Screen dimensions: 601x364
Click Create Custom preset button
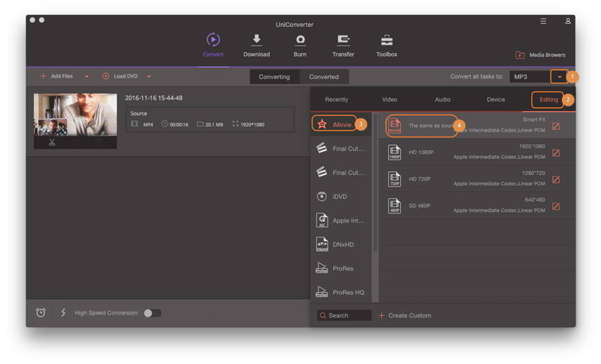pyautogui.click(x=404, y=315)
